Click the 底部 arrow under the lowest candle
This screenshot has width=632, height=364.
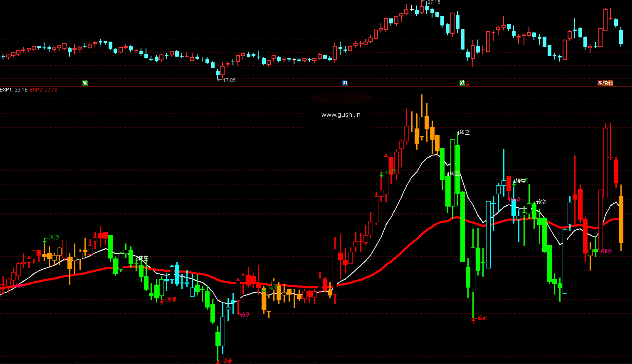(x=218, y=362)
